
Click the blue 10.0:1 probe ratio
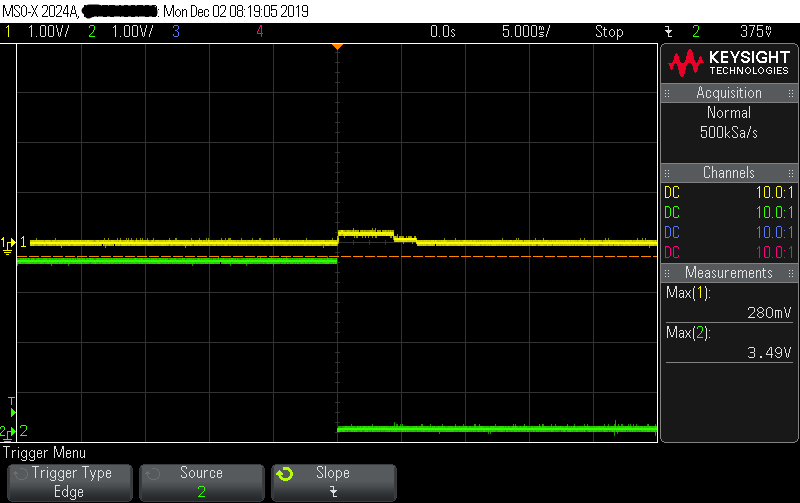pos(774,233)
